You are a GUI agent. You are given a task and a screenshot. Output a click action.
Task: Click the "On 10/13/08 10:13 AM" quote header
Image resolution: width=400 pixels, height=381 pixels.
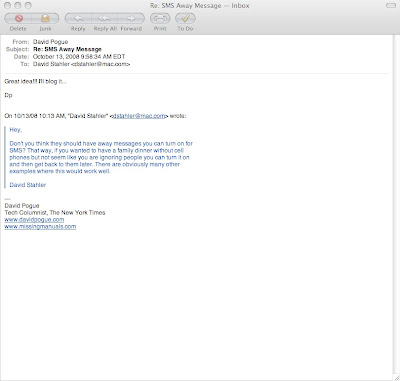(95, 116)
